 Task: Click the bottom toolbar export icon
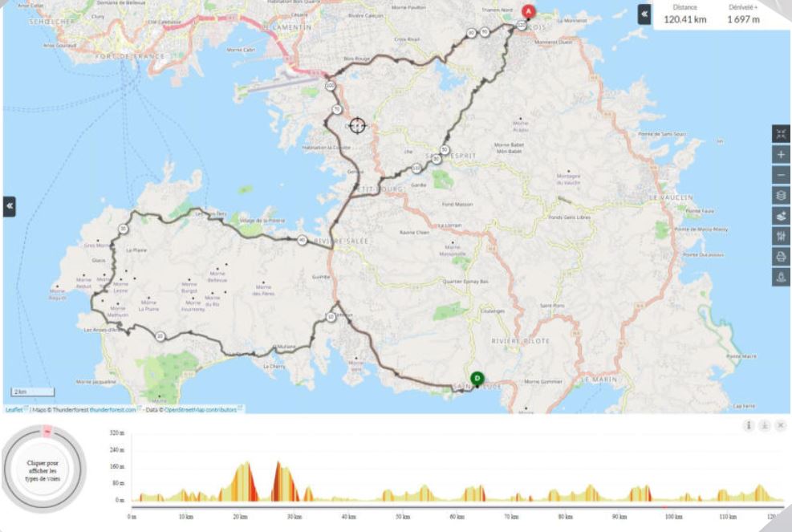(781, 277)
